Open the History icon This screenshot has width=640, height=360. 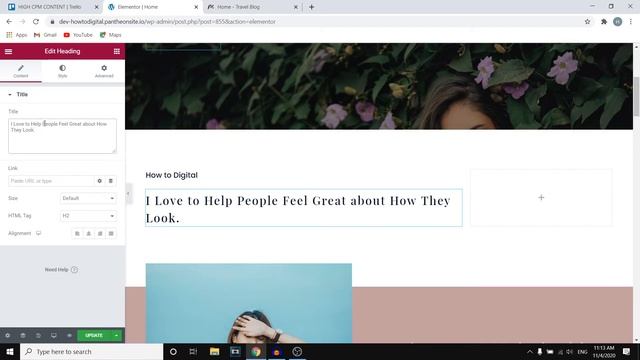click(x=38, y=336)
